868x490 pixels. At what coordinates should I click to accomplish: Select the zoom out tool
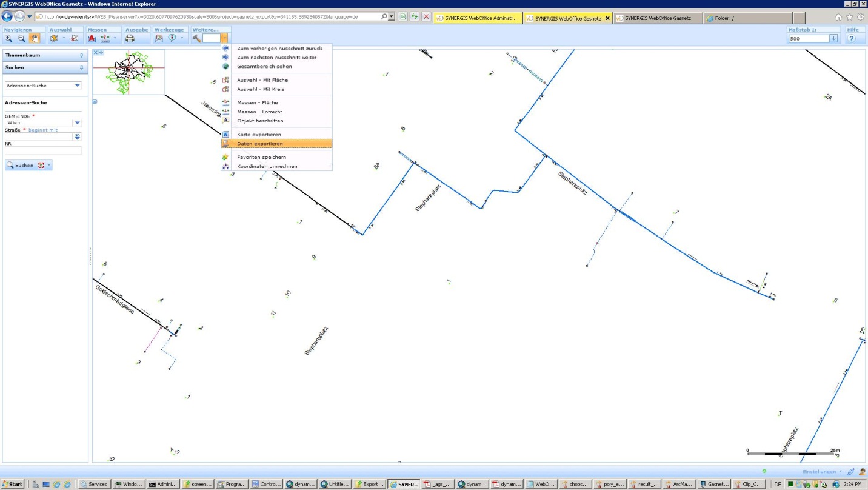tap(21, 38)
